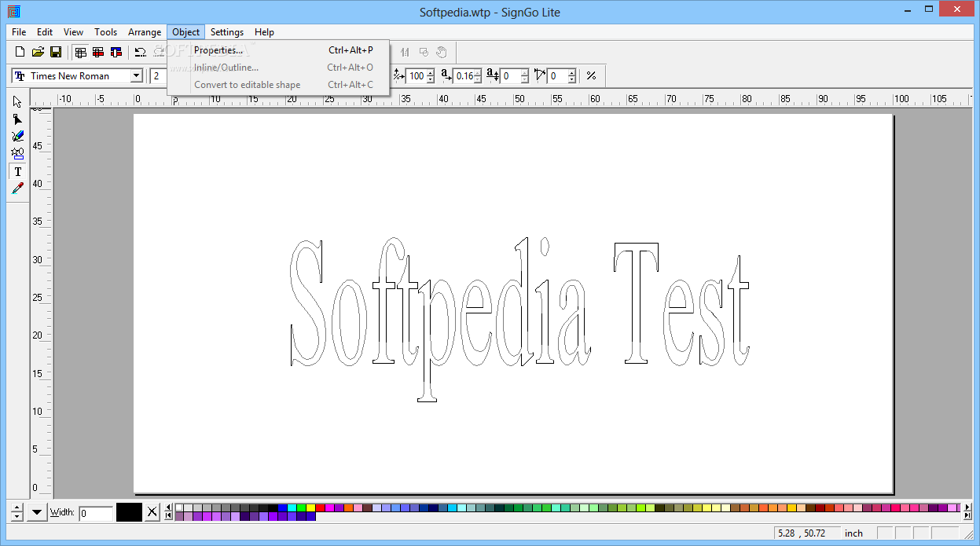Choose Properties... from Object menu
This screenshot has height=546, width=980.
coord(278,50)
